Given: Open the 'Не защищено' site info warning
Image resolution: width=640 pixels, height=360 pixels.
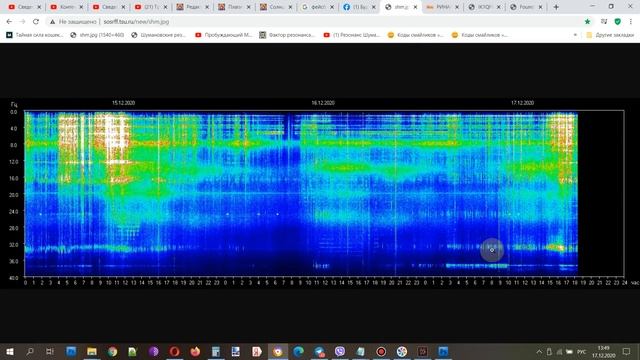Looking at the screenshot, I should [x=73, y=22].
